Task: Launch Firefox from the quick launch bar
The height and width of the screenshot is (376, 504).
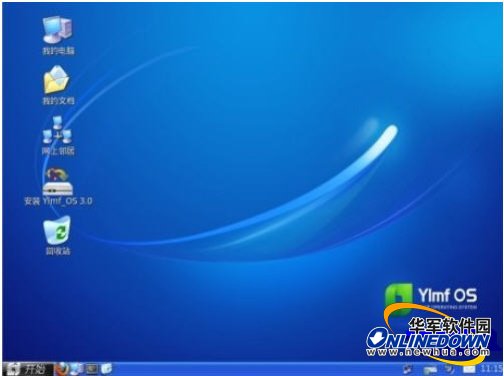Action: click(x=62, y=369)
